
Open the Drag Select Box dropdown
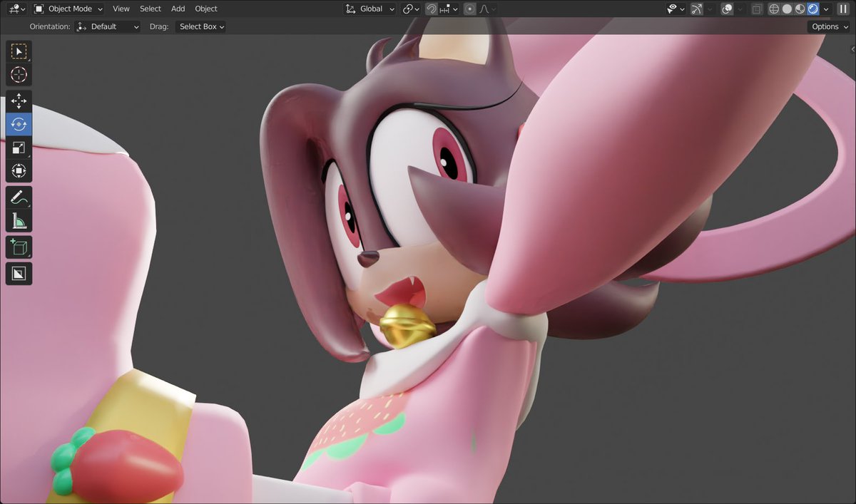(200, 26)
